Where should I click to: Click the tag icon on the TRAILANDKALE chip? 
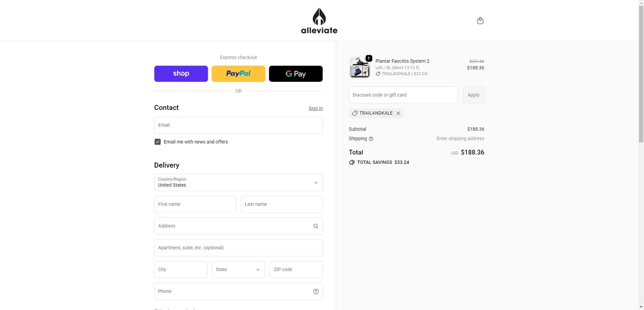click(x=355, y=113)
